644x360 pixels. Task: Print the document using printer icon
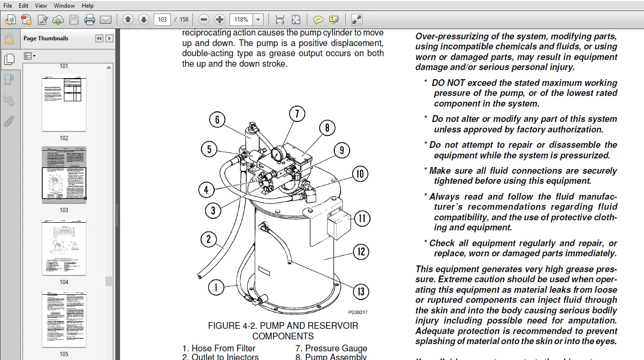[x=90, y=20]
